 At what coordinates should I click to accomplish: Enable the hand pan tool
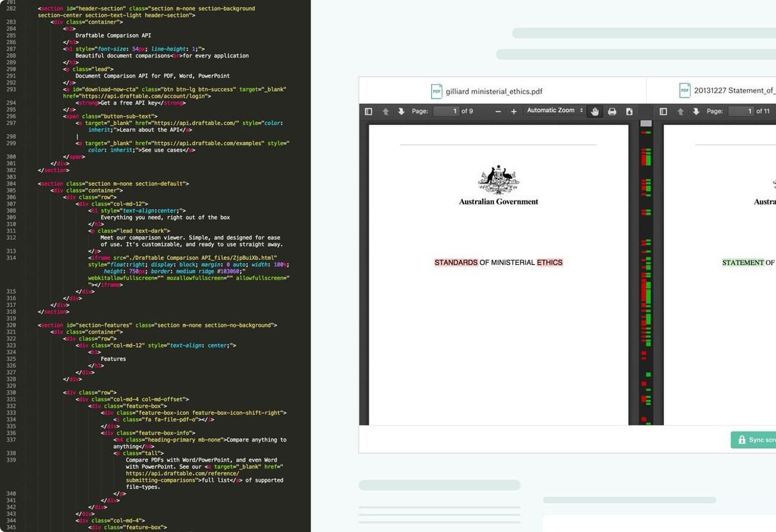(x=594, y=112)
